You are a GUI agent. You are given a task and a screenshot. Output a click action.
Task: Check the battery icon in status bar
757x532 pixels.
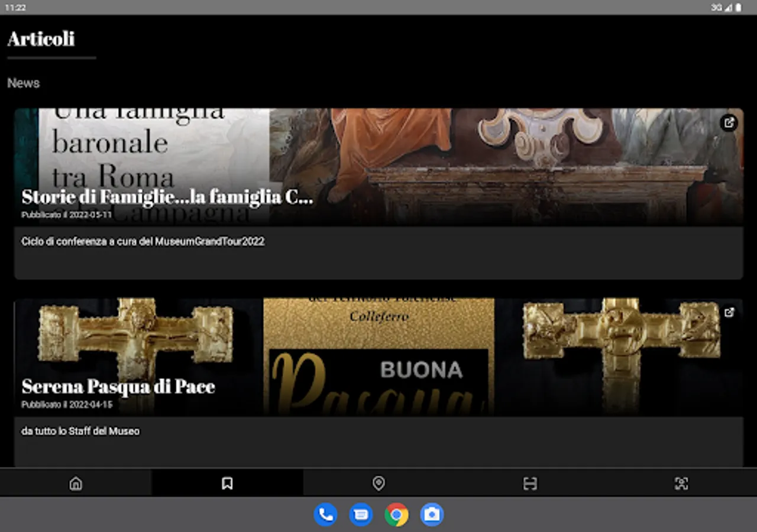[x=739, y=8]
